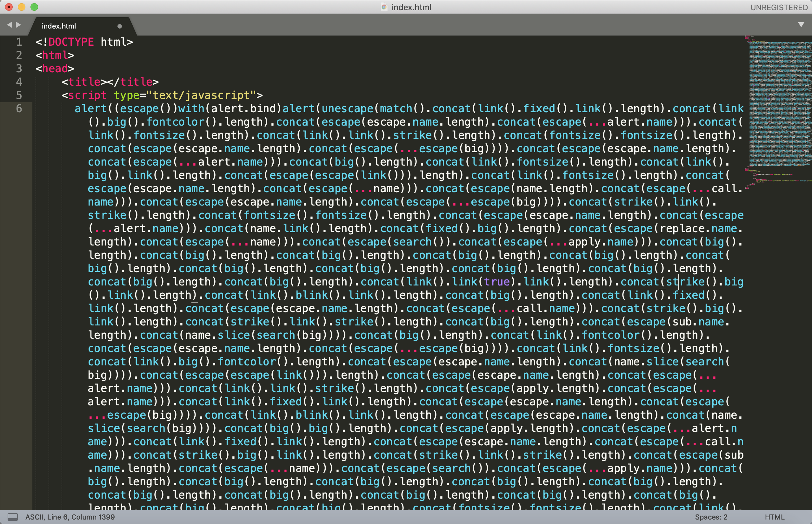The image size is (812, 524).
Task: Click the UNREGISTERED label in the title bar
Action: (779, 8)
